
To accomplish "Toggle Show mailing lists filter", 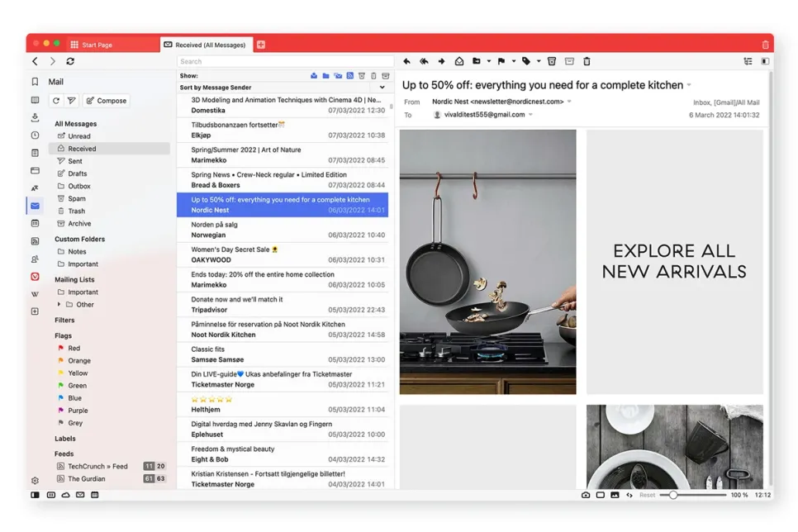I will pos(338,76).
